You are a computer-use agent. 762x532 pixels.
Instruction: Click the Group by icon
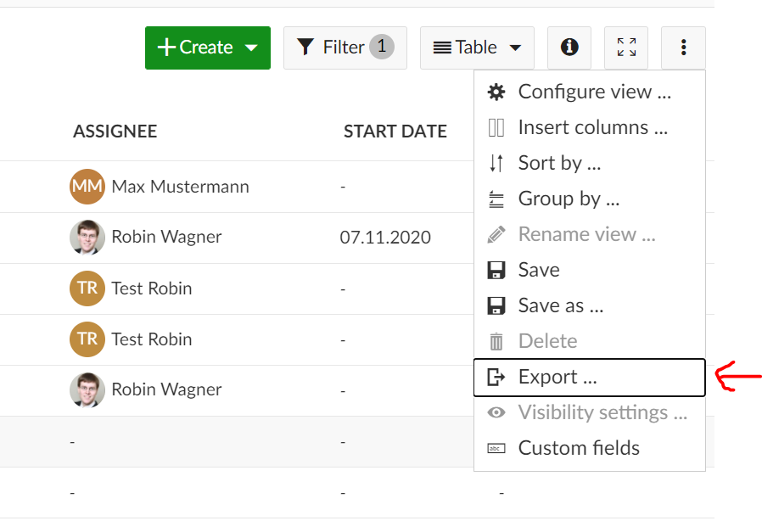496,199
